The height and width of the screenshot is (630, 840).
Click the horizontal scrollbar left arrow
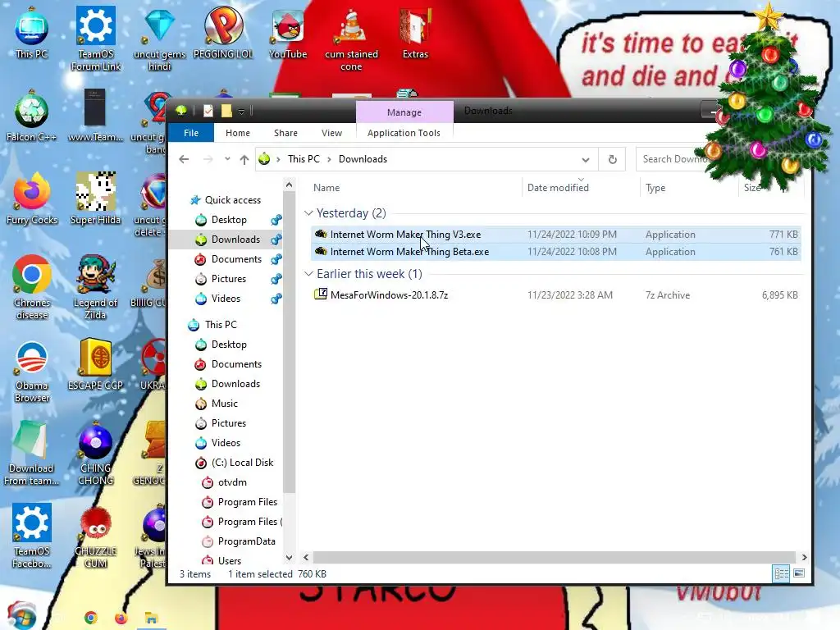coord(306,557)
